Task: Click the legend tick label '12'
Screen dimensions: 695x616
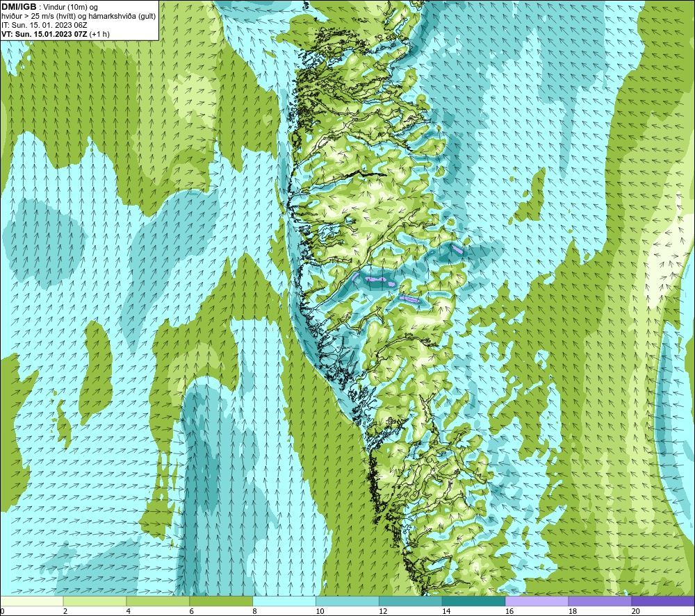Action: (383, 612)
